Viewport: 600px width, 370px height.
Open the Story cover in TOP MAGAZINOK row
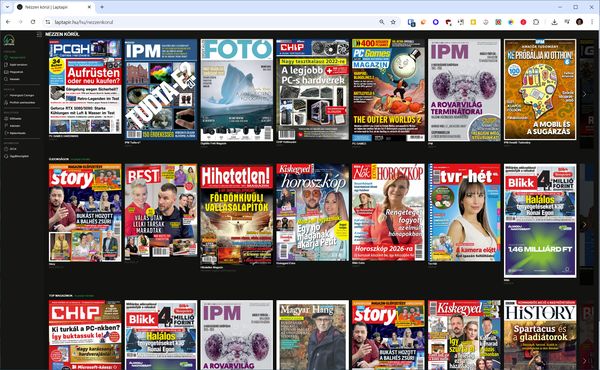pos(388,335)
